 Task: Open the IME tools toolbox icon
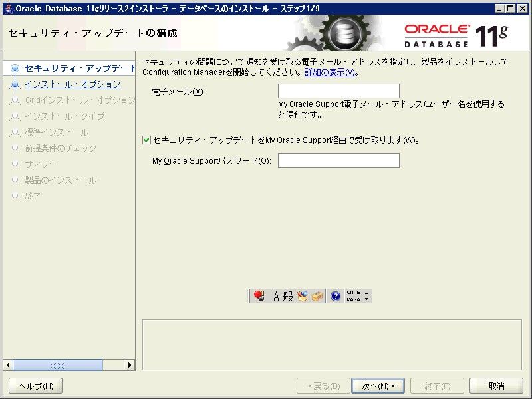(x=317, y=297)
